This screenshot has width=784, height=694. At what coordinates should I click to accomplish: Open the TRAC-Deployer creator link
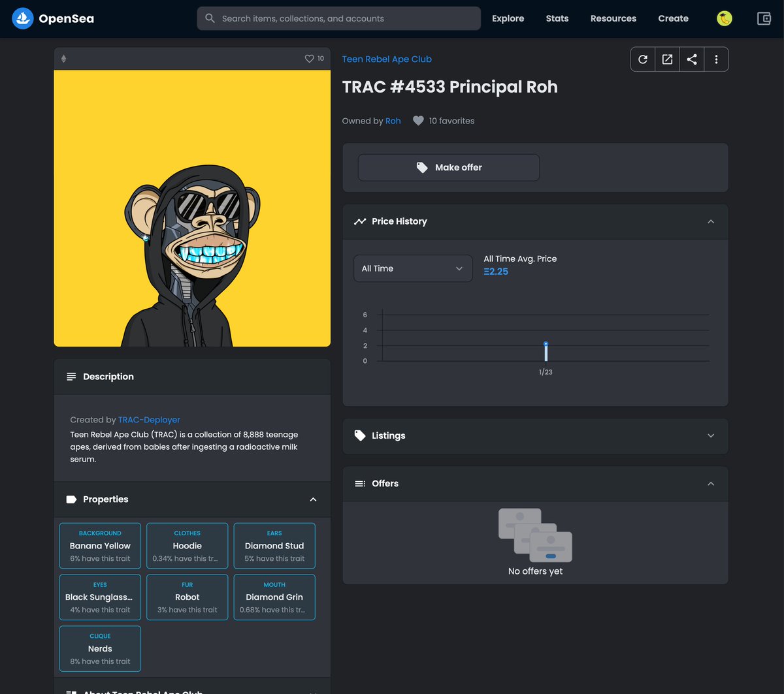click(x=149, y=420)
